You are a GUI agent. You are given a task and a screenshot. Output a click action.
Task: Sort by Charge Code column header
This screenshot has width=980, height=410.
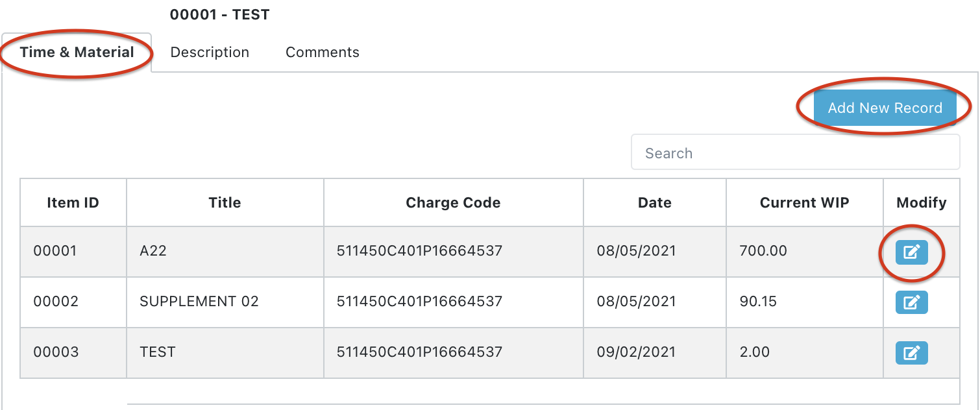tap(453, 203)
